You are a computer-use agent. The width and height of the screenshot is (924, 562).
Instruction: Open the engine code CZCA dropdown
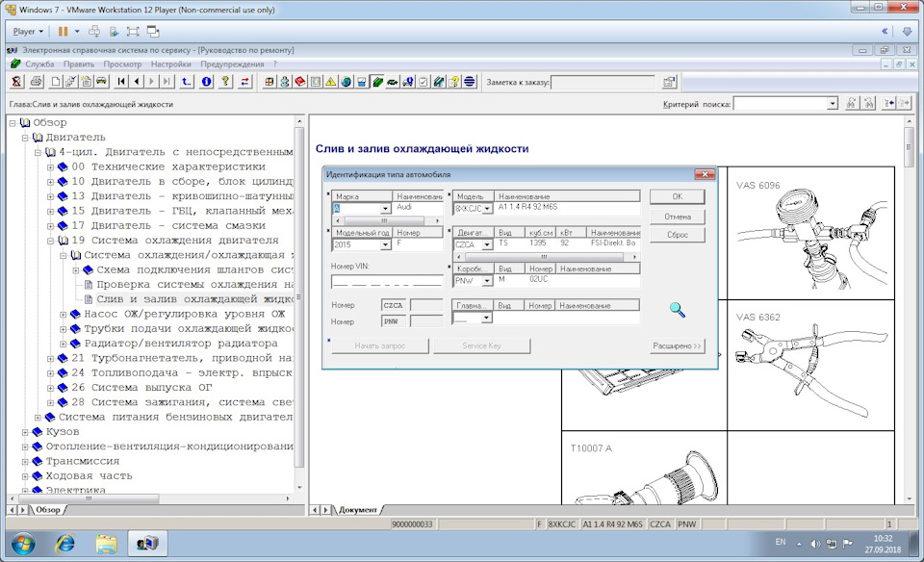(487, 244)
